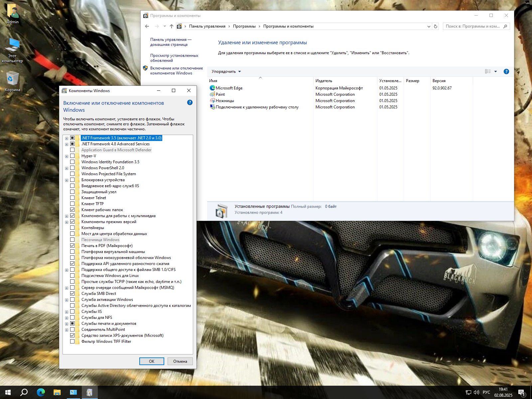Viewport: 532px width, 399px height.
Task: Enable the Клиент TFTP checkbox
Action: click(72, 204)
